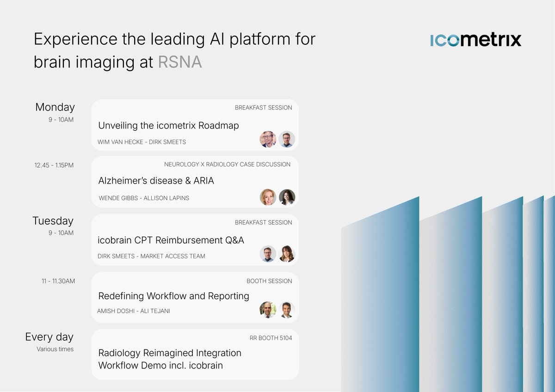
Task: Click Monday's '9 - 10AM' time label
Action: (61, 120)
